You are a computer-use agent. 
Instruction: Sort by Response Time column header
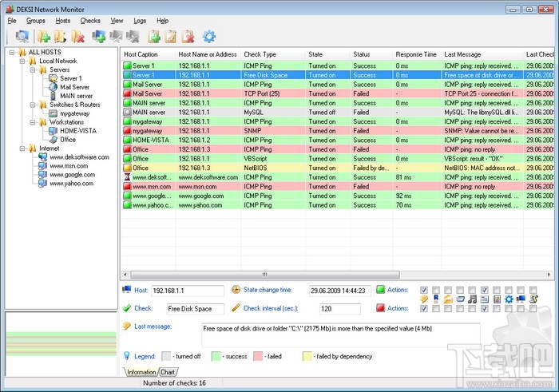(415, 54)
